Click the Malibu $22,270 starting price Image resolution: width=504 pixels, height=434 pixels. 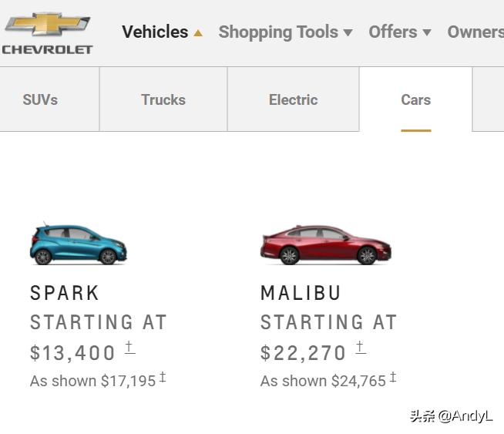(303, 353)
